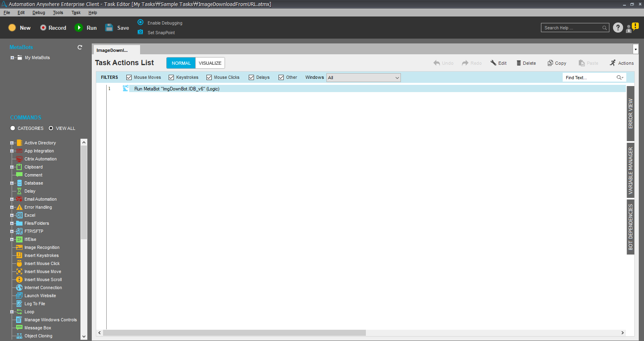Click the Search Help magnifier icon
This screenshot has height=341, width=644.
[x=605, y=28]
